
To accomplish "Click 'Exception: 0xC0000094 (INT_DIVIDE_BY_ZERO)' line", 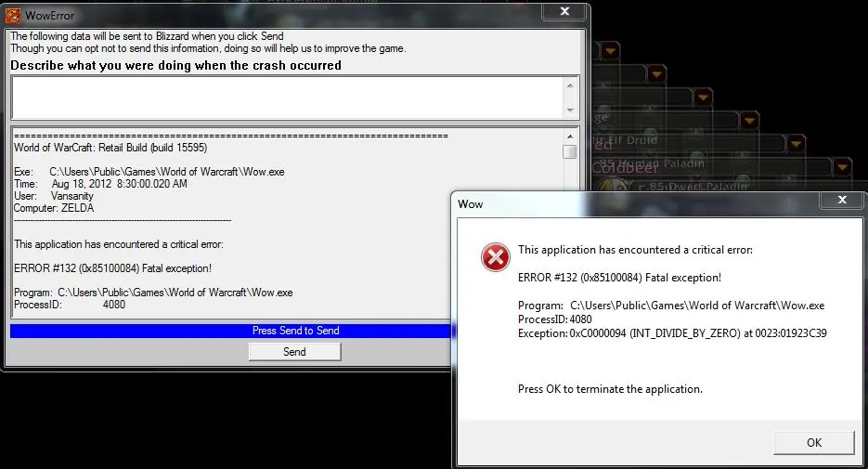I will coord(672,333).
